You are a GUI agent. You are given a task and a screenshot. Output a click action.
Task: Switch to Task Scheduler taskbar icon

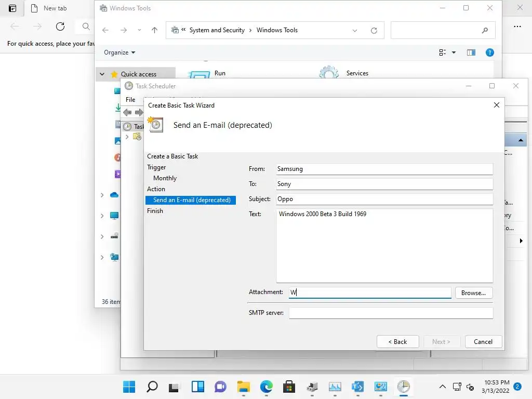[x=403, y=387]
